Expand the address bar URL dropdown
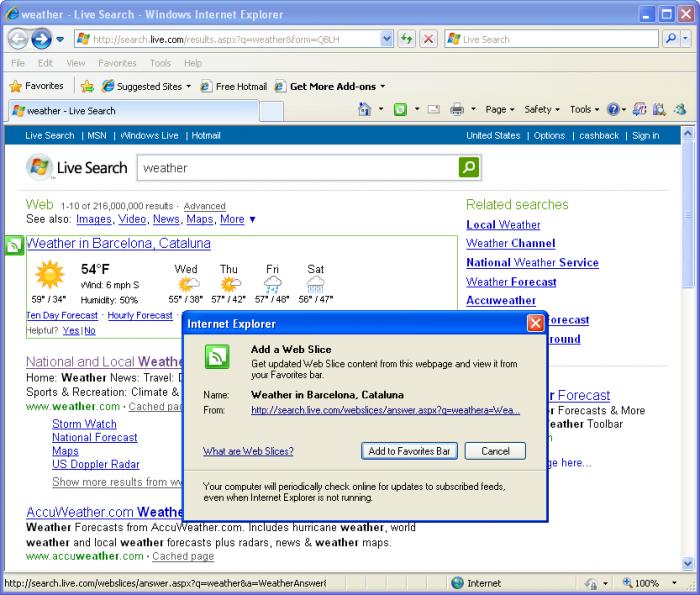 [387, 39]
